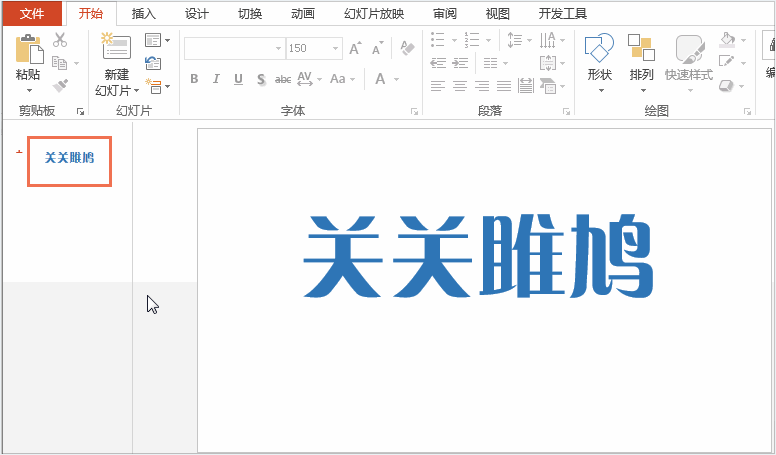Select the 关关雎鸠 slide thumbnail
Viewport: 776px width, 455px height.
pos(69,161)
